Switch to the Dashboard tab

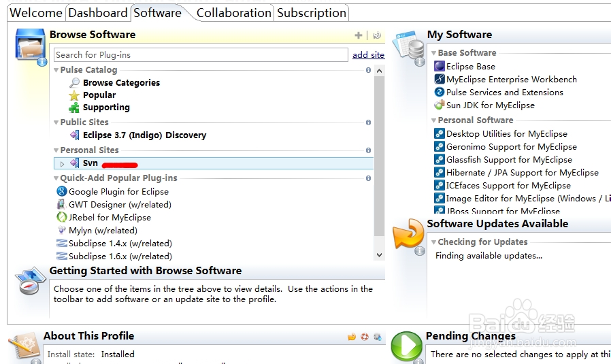98,13
